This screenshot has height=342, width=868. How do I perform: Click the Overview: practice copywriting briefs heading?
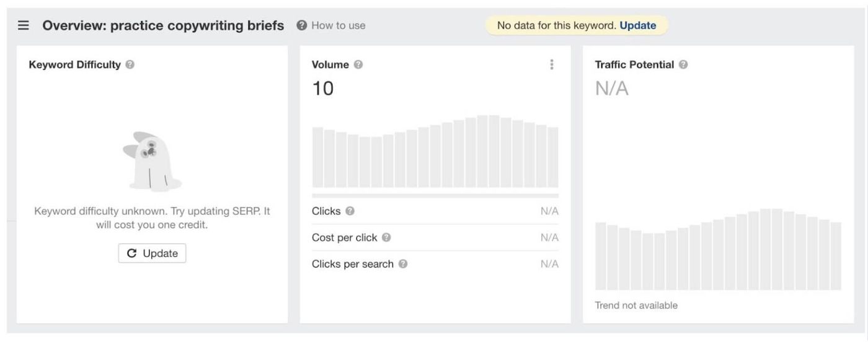pyautogui.click(x=163, y=25)
